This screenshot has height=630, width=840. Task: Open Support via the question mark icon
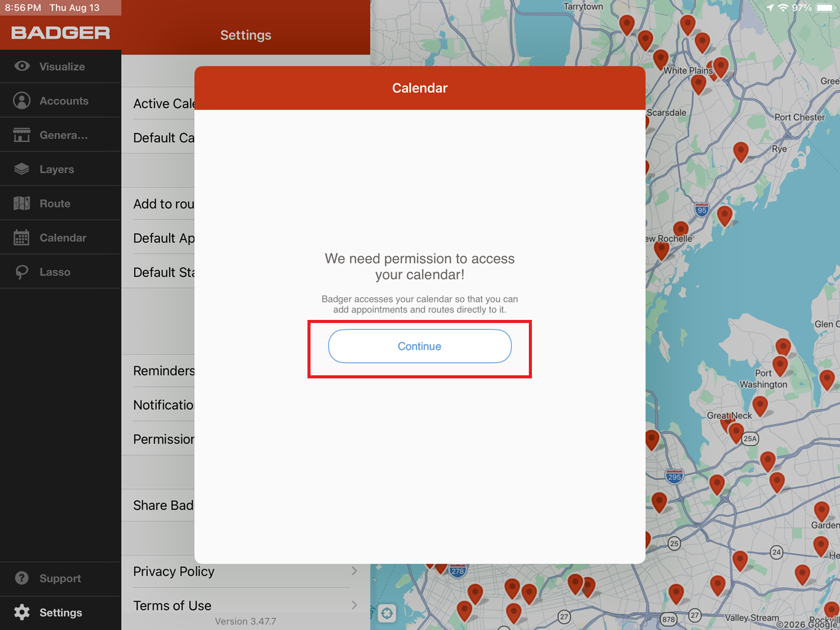coord(22,578)
